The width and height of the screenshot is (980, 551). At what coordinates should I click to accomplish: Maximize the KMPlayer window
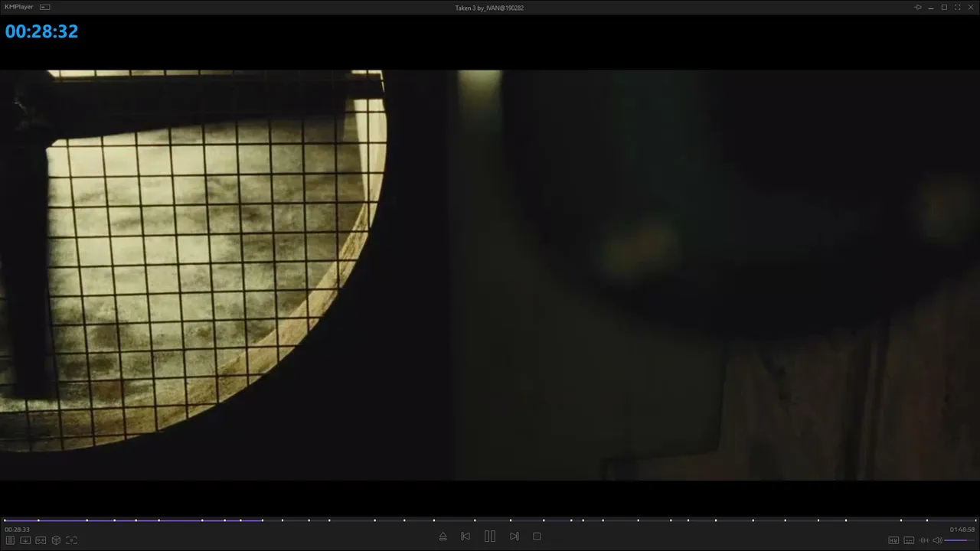click(x=944, y=7)
